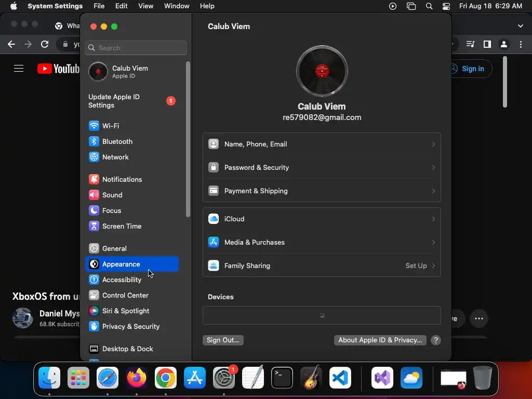Image resolution: width=532 pixels, height=399 pixels.
Task: Click the Sign Out button
Action: [223, 340]
